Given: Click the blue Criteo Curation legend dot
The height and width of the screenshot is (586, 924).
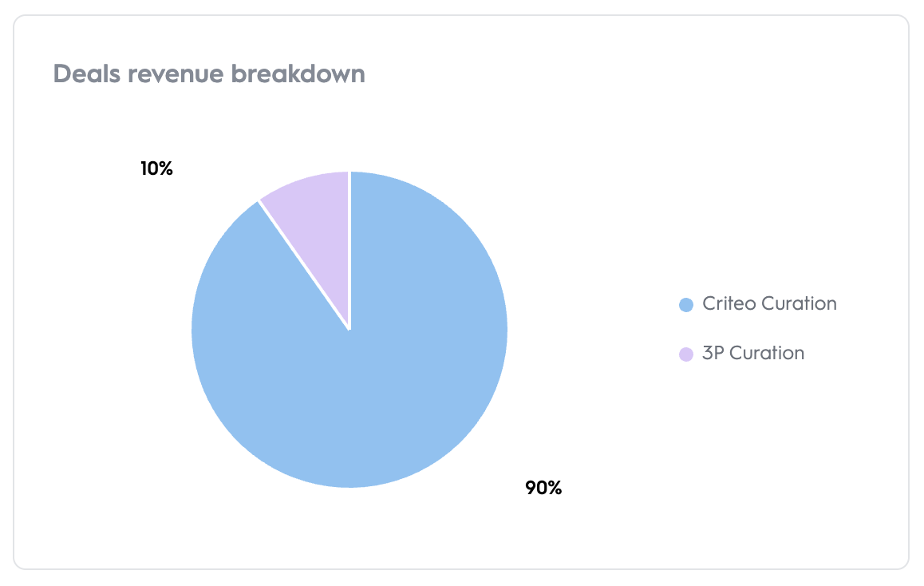Looking at the screenshot, I should coord(685,304).
